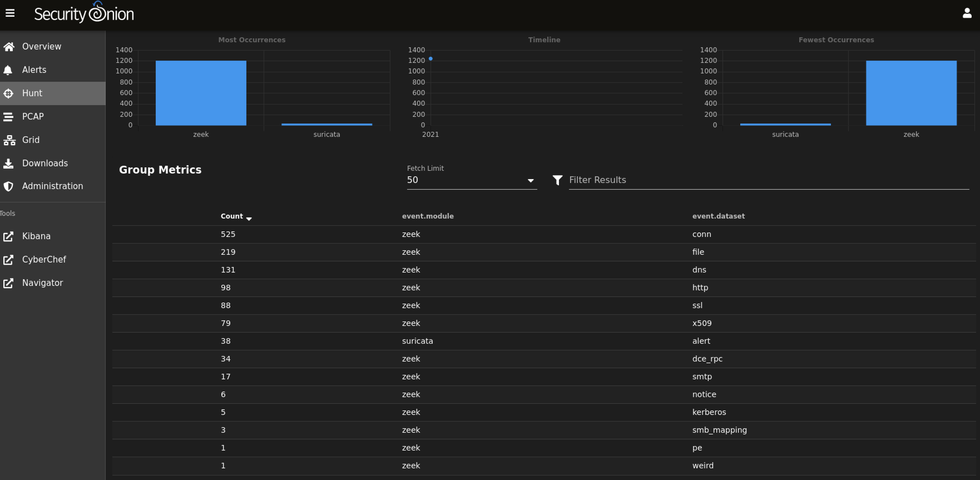The height and width of the screenshot is (480, 980).
Task: Click the Overview home icon
Action: pyautogui.click(x=9, y=46)
